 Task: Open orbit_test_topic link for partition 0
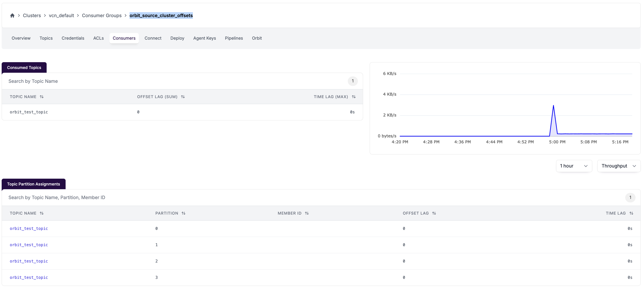[29, 228]
